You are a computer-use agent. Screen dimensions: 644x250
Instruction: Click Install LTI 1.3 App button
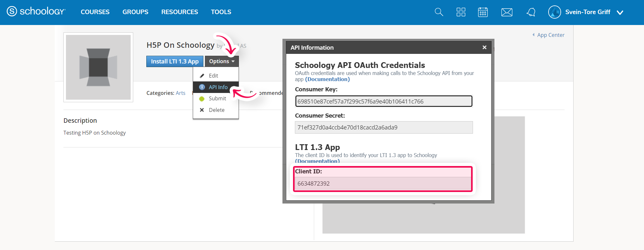click(x=175, y=61)
